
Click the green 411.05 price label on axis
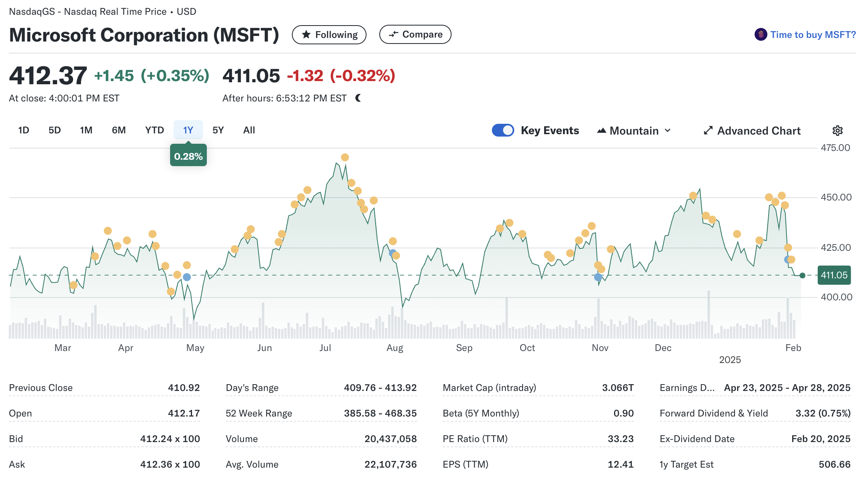coord(834,275)
